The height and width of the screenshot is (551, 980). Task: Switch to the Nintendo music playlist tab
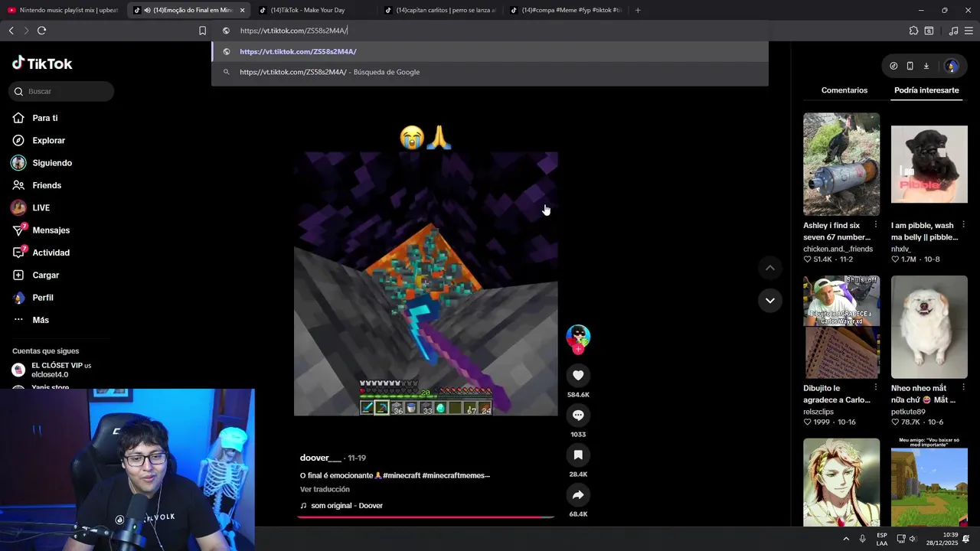pyautogui.click(x=63, y=10)
